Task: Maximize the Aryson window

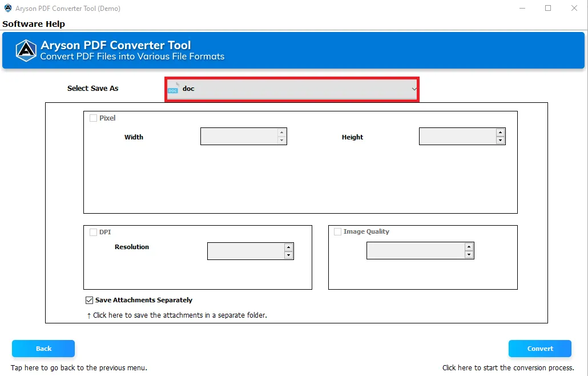Action: [548, 8]
